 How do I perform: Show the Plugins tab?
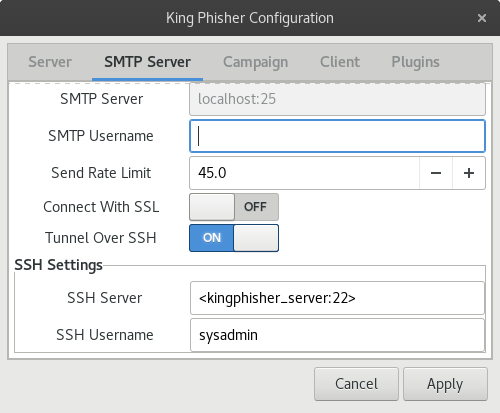[415, 62]
